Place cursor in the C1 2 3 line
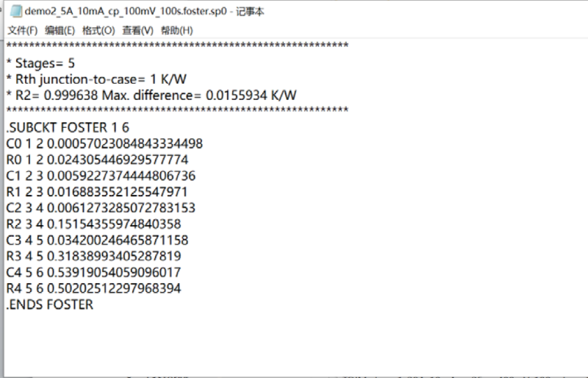The height and width of the screenshot is (378, 588). point(101,176)
